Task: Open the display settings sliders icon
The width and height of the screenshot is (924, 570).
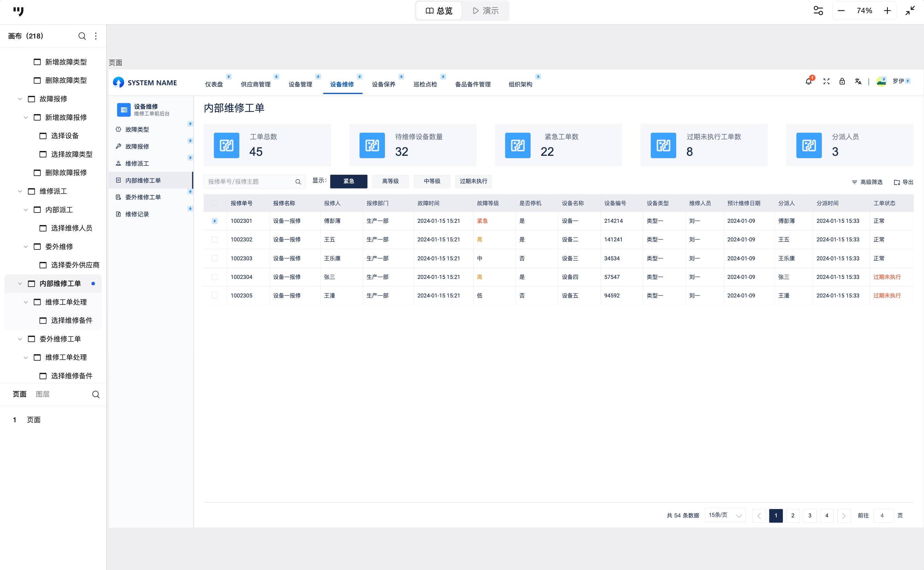Action: point(818,11)
